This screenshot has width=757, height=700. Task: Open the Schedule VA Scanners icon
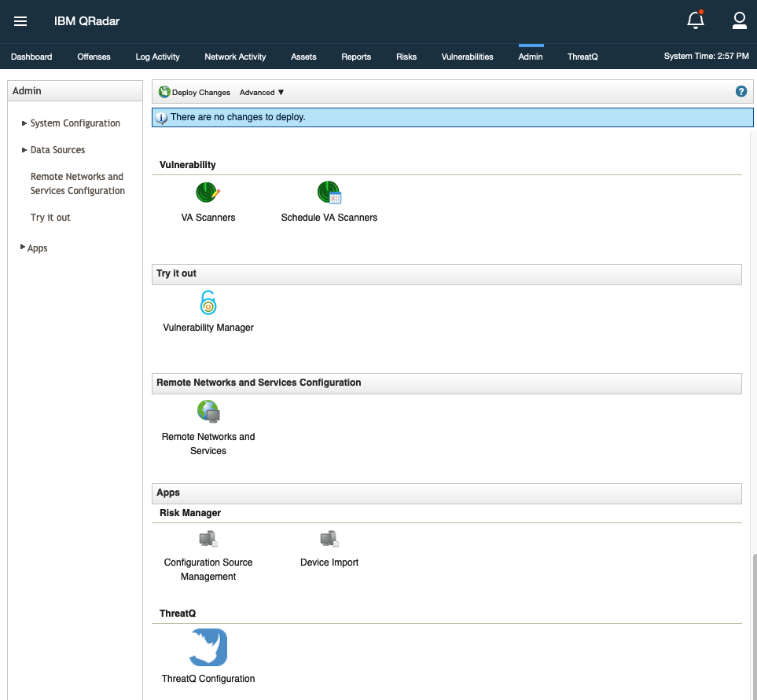click(x=329, y=192)
